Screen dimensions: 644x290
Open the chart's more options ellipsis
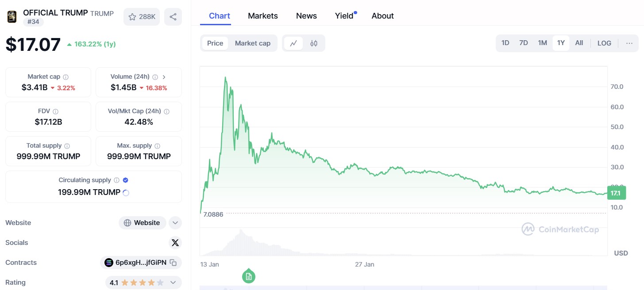pyautogui.click(x=629, y=43)
